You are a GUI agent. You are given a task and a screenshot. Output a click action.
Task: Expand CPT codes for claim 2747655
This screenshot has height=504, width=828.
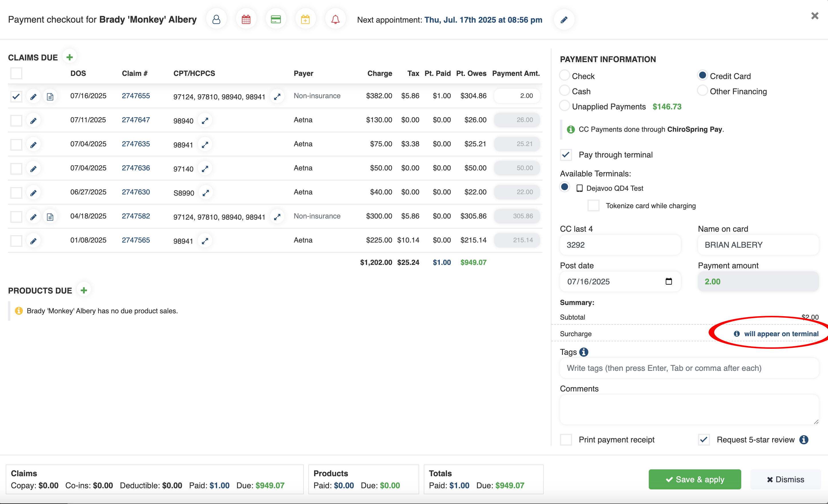(x=277, y=97)
